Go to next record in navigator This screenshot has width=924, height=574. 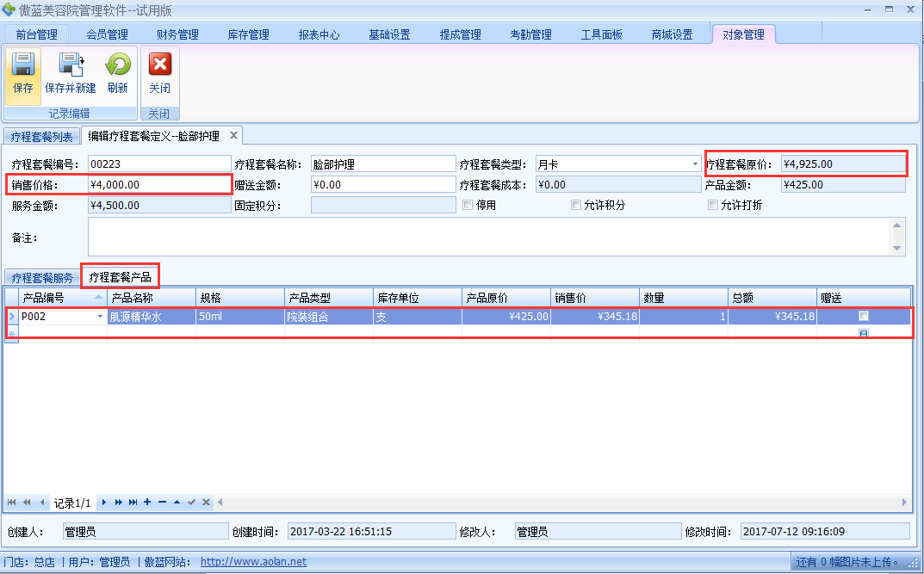(104, 502)
